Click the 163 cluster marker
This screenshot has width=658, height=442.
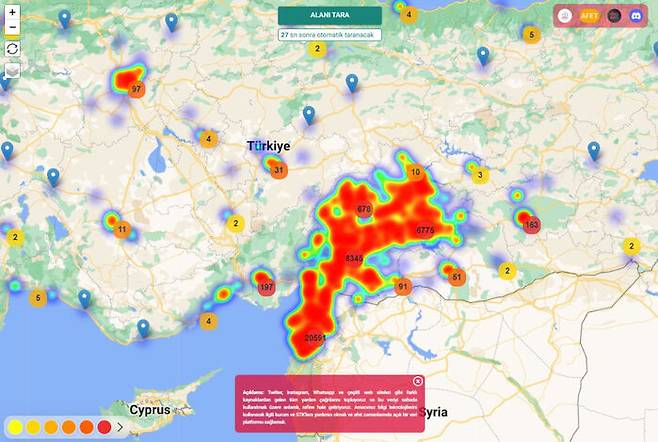coord(531,224)
